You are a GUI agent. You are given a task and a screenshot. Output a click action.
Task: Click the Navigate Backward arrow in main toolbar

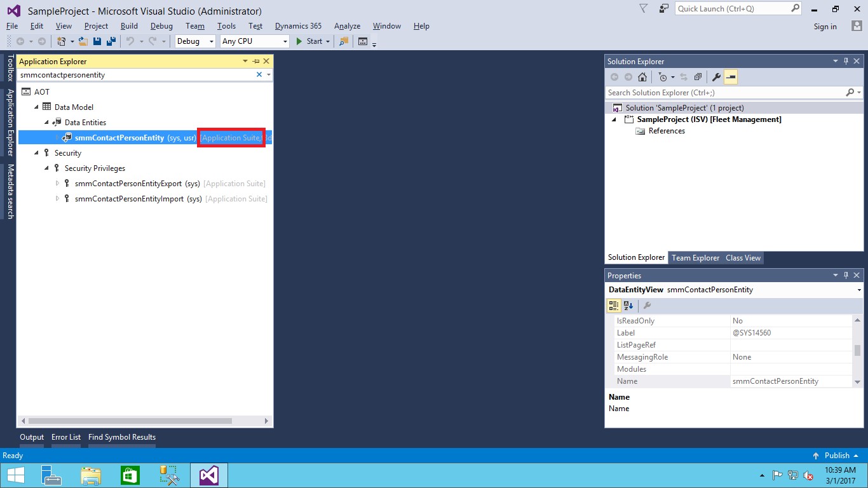point(20,41)
